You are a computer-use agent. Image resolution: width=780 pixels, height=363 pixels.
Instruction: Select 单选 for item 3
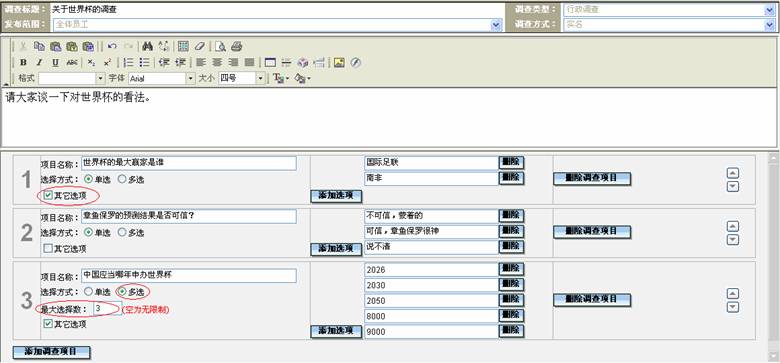click(x=88, y=291)
